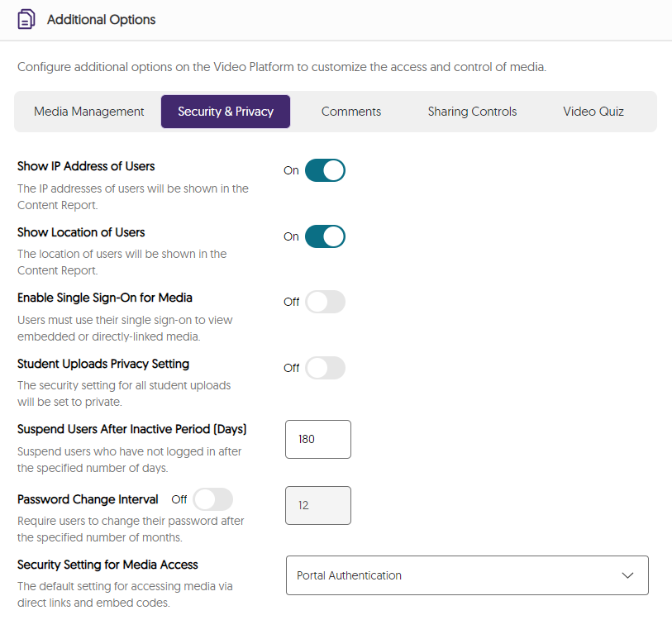
Task: Turn off Show IP Address of Users
Action: 325,170
